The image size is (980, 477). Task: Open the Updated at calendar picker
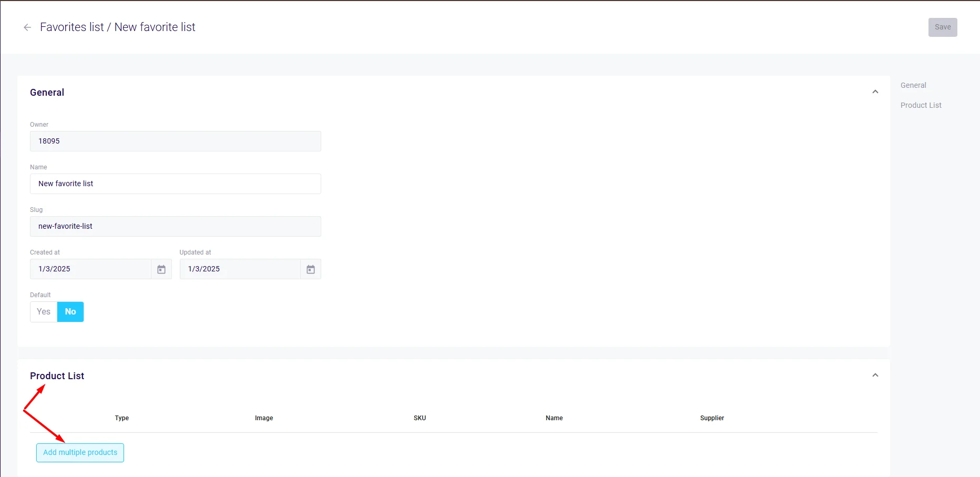tap(311, 269)
